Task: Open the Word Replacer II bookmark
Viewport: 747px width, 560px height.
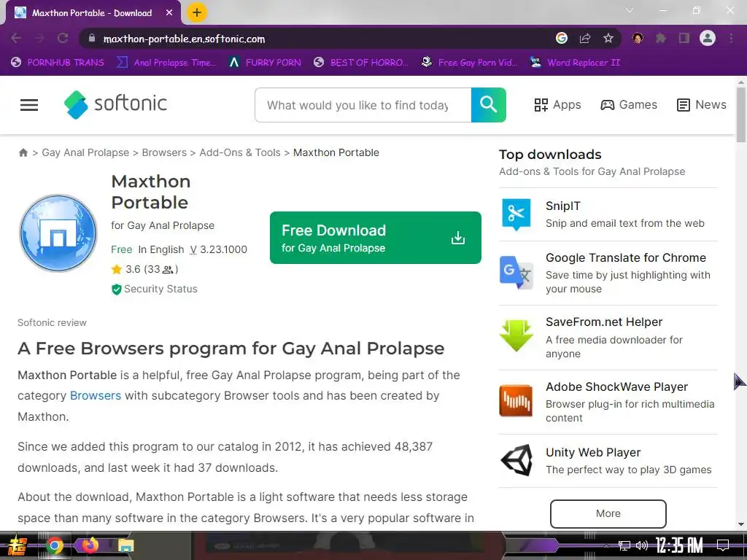Action: click(575, 63)
